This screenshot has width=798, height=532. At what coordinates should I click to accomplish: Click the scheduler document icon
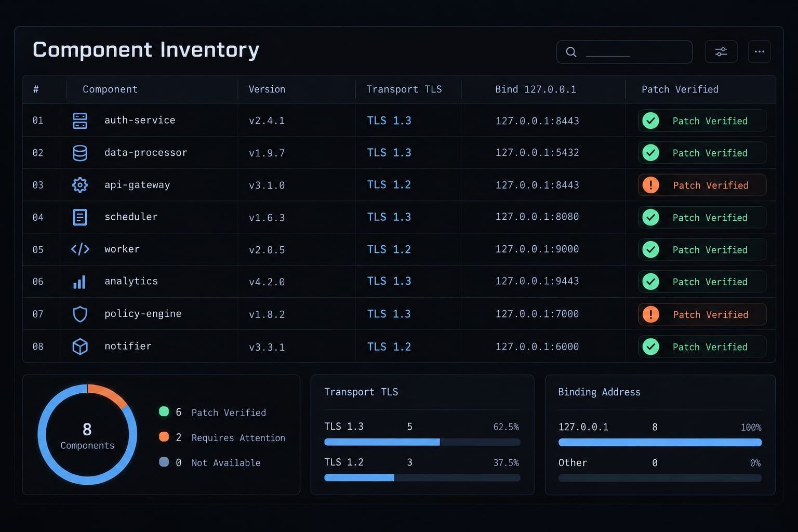tap(80, 217)
